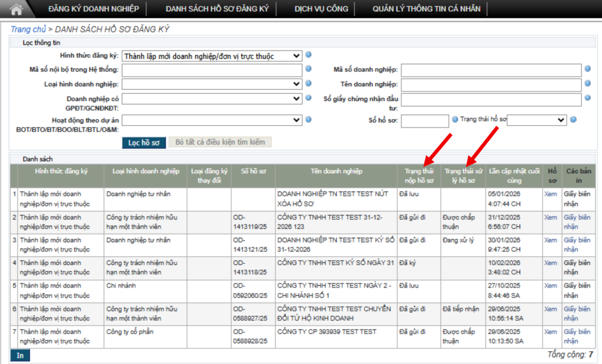Select the Đã tiếp nhận status cell
Viewport: 602px width, 364px height.
coord(463,314)
